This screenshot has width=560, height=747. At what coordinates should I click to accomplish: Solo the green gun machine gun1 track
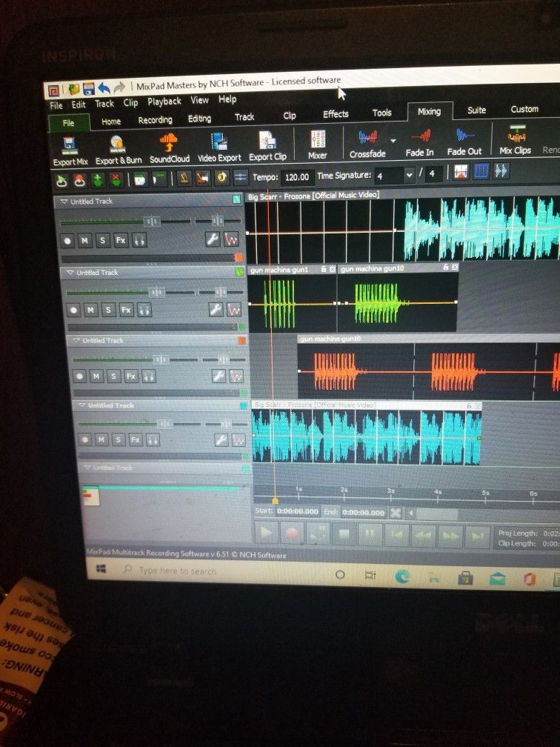point(109,311)
